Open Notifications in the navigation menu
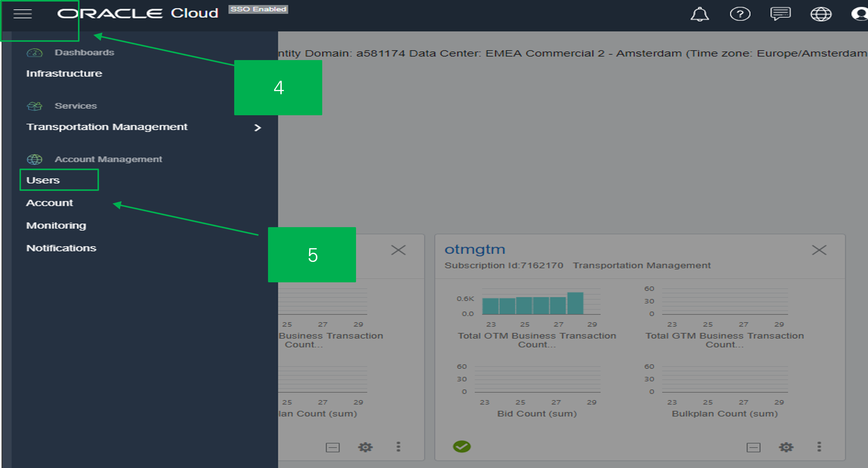 [x=61, y=248]
